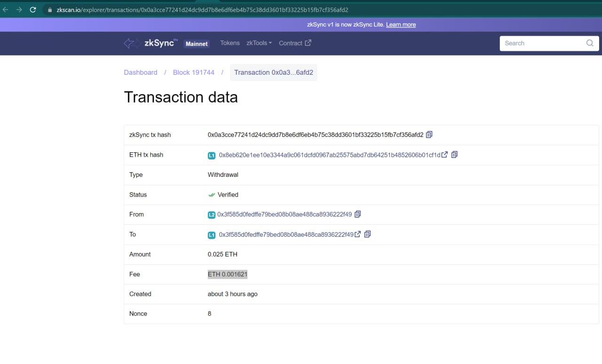Click the From row label

(136, 214)
